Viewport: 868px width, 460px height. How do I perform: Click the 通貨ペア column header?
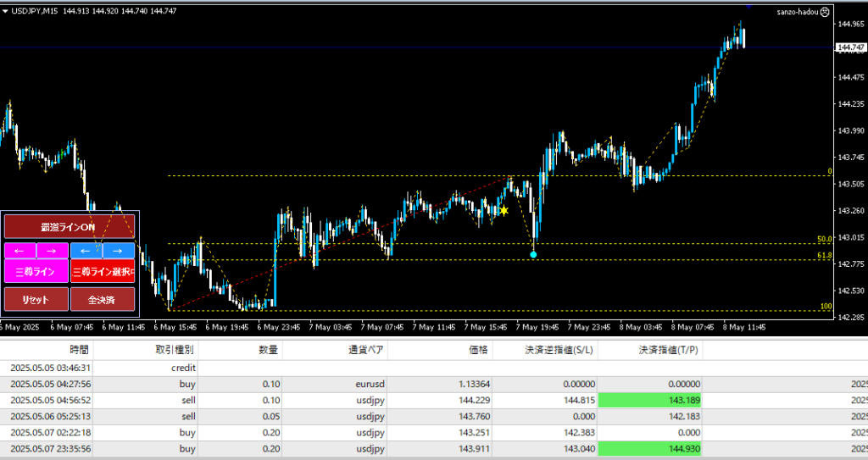pos(366,349)
